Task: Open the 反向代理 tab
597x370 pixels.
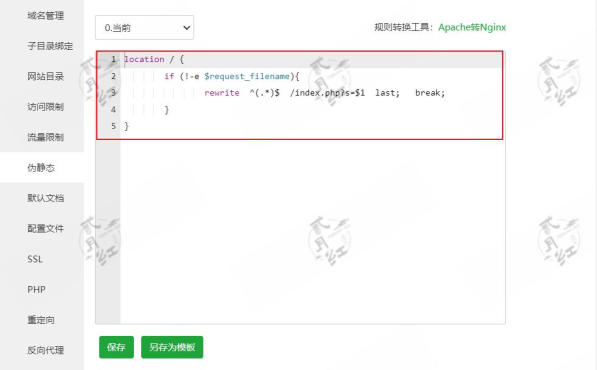Action: tap(45, 351)
